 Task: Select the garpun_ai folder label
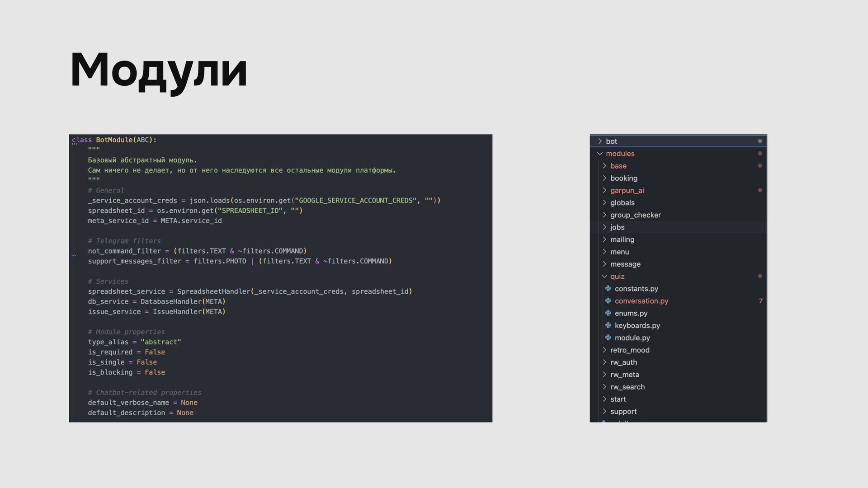[x=627, y=190]
